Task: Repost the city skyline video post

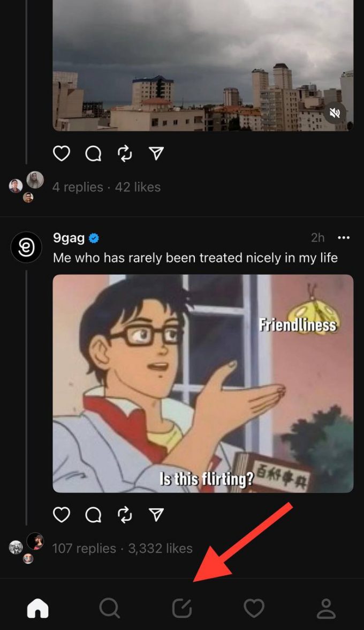Action: pos(124,154)
